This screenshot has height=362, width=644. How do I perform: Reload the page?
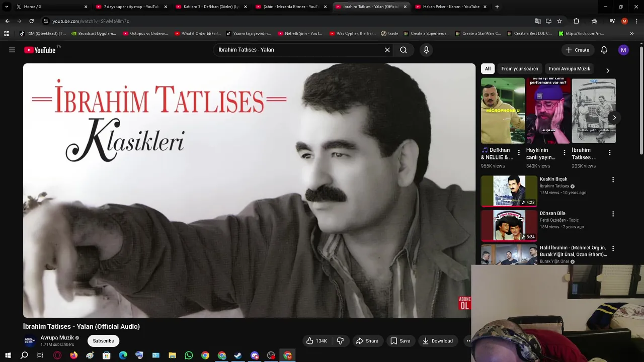(x=31, y=21)
